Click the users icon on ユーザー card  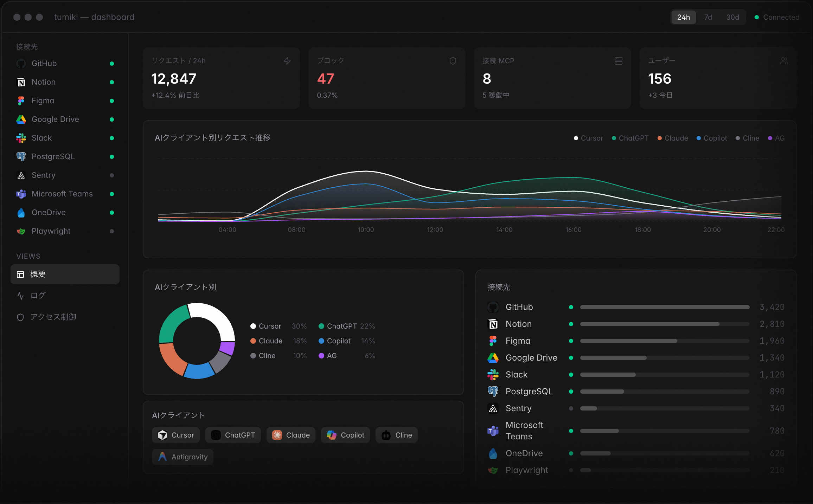[x=784, y=61]
